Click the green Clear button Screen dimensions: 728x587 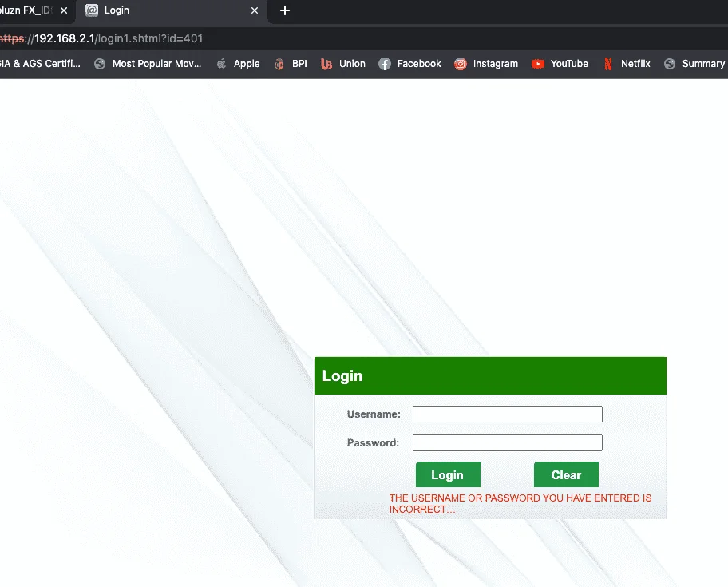[566, 474]
